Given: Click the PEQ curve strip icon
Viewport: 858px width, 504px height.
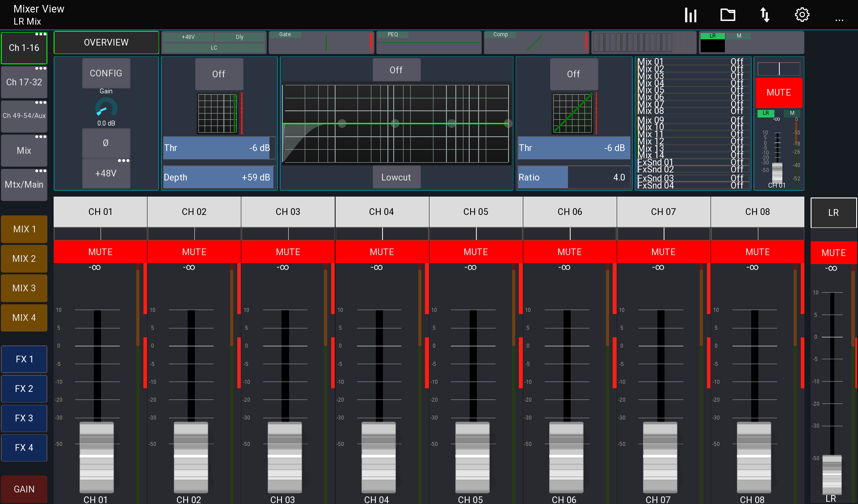Looking at the screenshot, I should pos(428,42).
